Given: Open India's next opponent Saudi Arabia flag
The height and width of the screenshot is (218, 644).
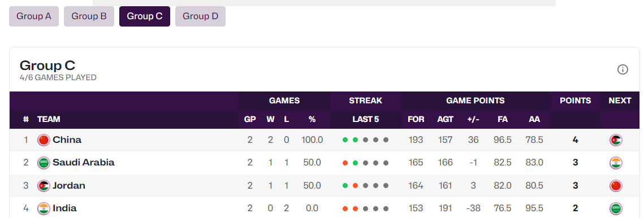Looking at the screenshot, I should click(x=616, y=208).
